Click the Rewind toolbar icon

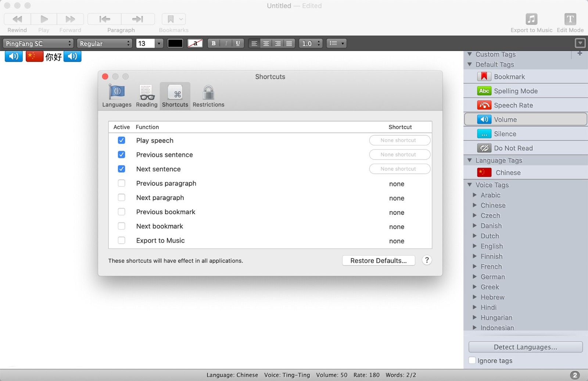(17, 19)
